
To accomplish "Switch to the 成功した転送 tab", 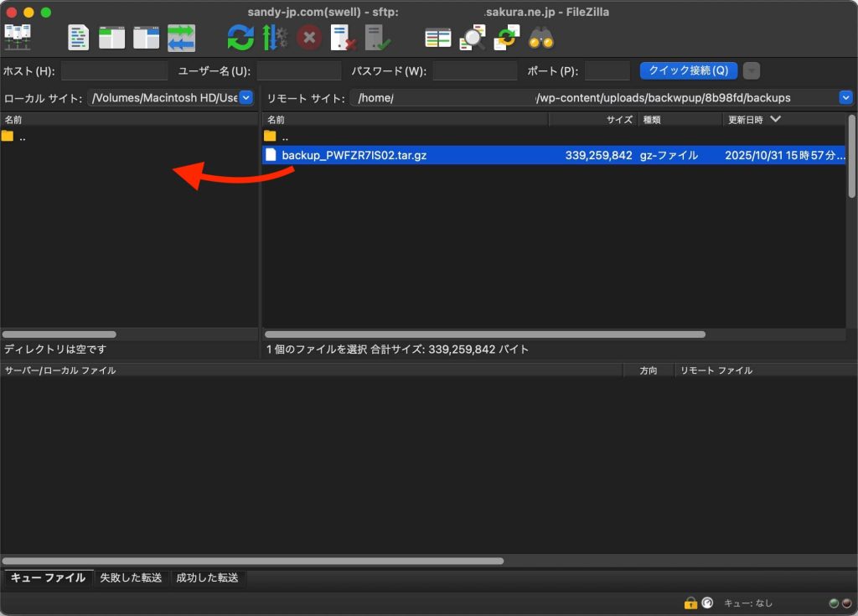I will (206, 578).
